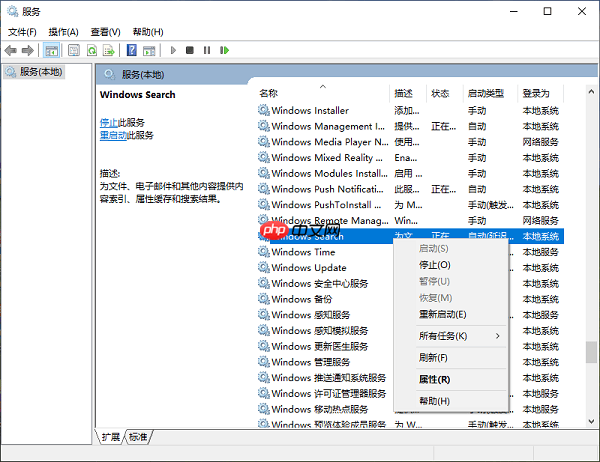Click the gear icon beside Windows Update
Viewport: 600px width, 462px height.
(264, 267)
